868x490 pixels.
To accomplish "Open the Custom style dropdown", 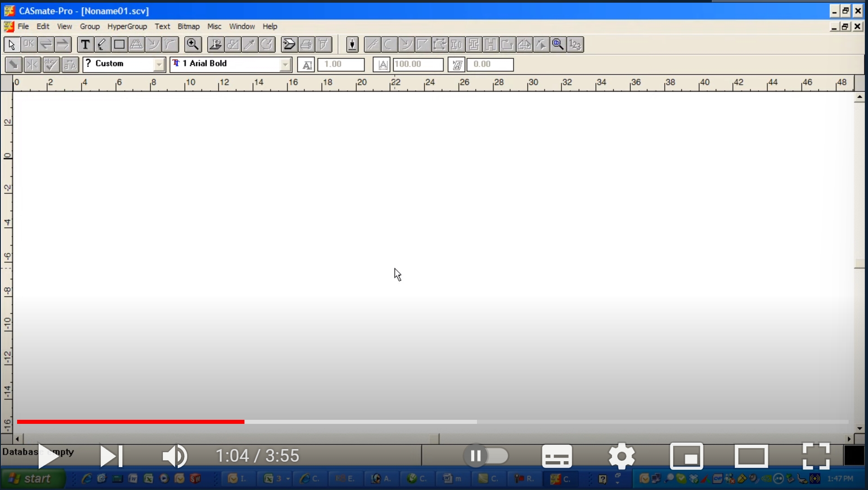I will pos(158,64).
